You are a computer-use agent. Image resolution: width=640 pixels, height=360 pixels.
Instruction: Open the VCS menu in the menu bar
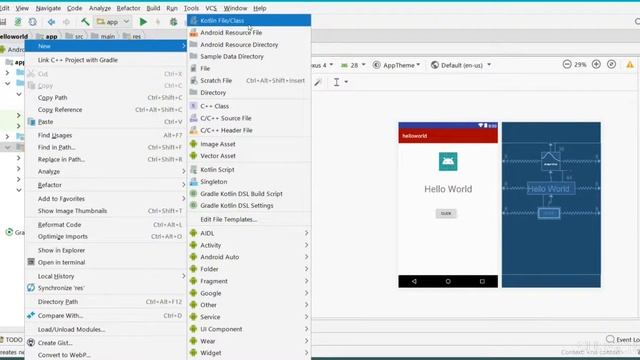pyautogui.click(x=211, y=8)
